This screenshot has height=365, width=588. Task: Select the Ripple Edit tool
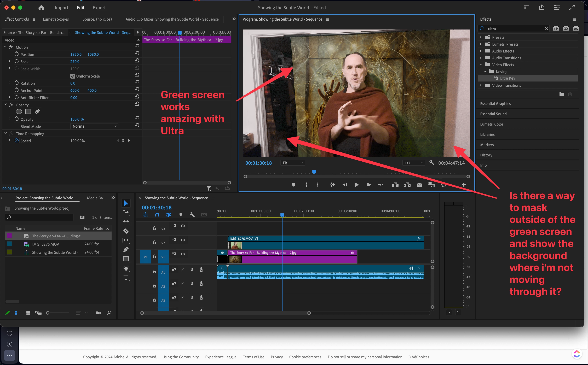point(126,222)
